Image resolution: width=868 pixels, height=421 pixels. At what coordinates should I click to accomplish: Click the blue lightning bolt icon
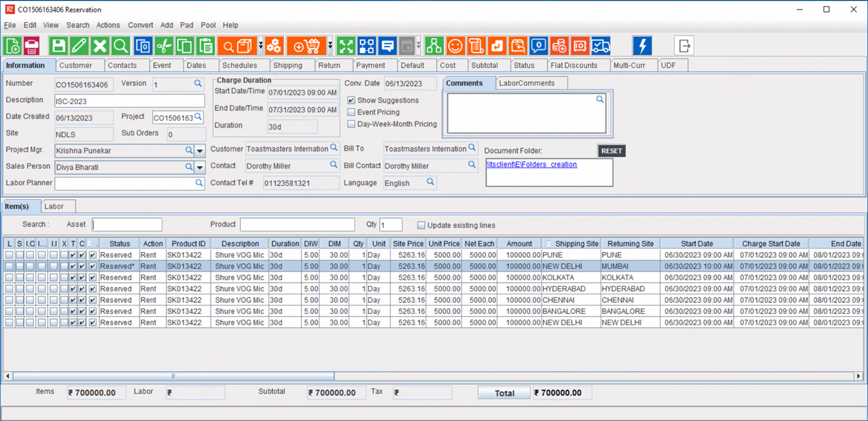pyautogui.click(x=642, y=46)
